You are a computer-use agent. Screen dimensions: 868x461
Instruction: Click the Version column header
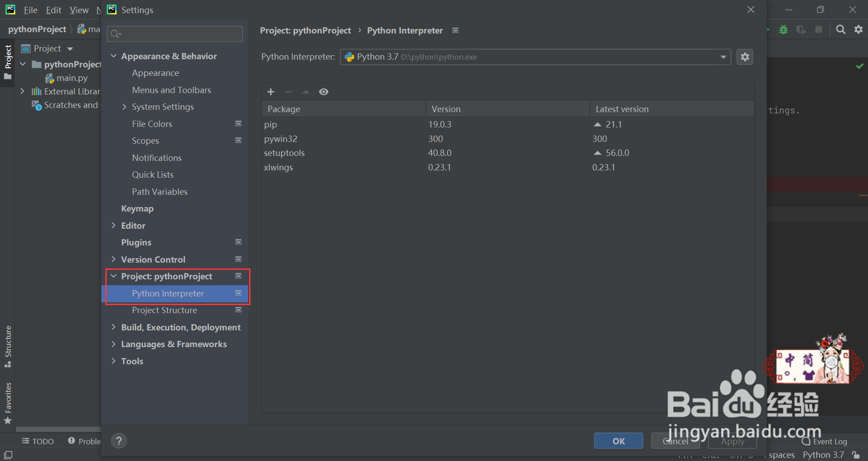click(508, 109)
